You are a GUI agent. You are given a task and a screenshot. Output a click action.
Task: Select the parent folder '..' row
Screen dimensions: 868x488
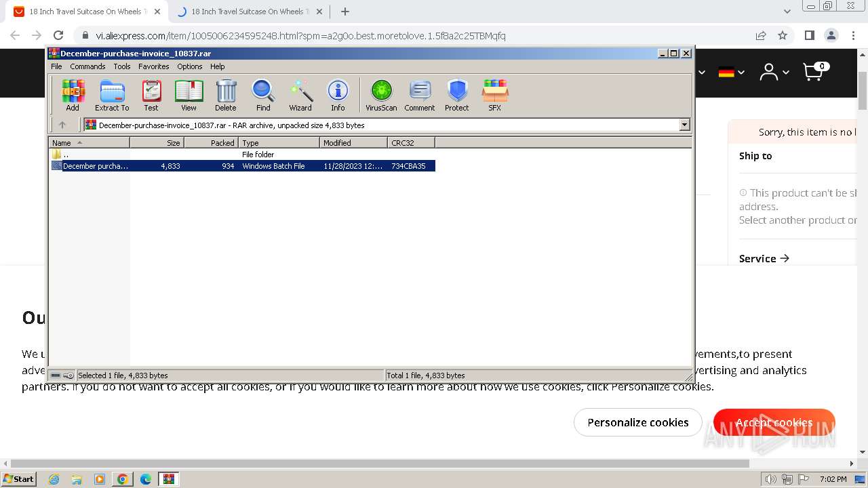pos(242,155)
